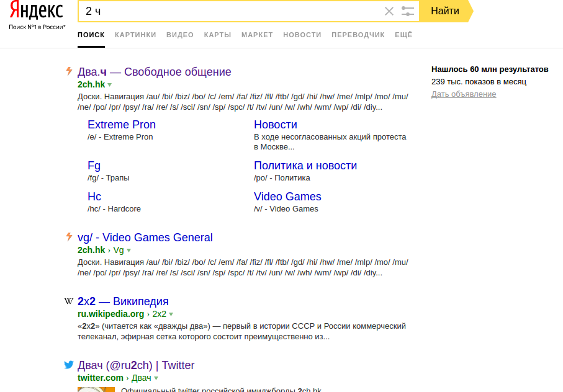Image resolution: width=563 pixels, height=392 pixels.
Task: Click the turbo lightning icon beside vg/ result
Action: click(69, 237)
